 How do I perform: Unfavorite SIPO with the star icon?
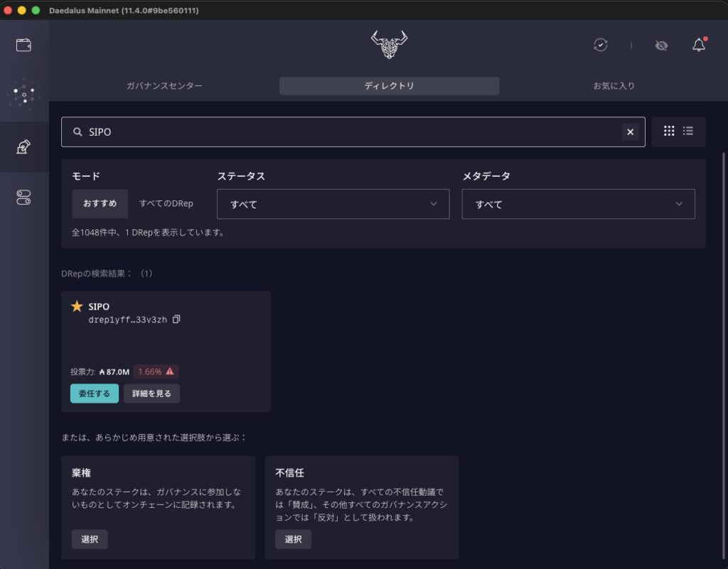tap(77, 306)
